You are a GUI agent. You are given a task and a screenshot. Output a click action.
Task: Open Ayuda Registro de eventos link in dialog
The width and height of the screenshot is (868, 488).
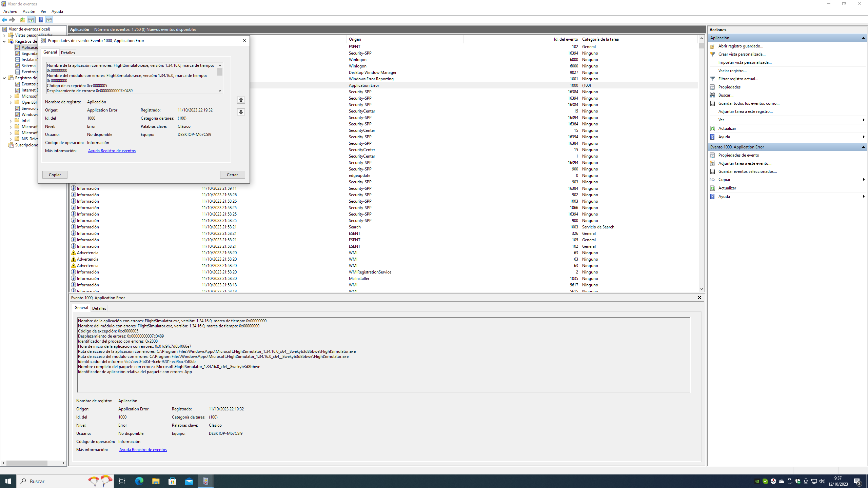(x=112, y=151)
